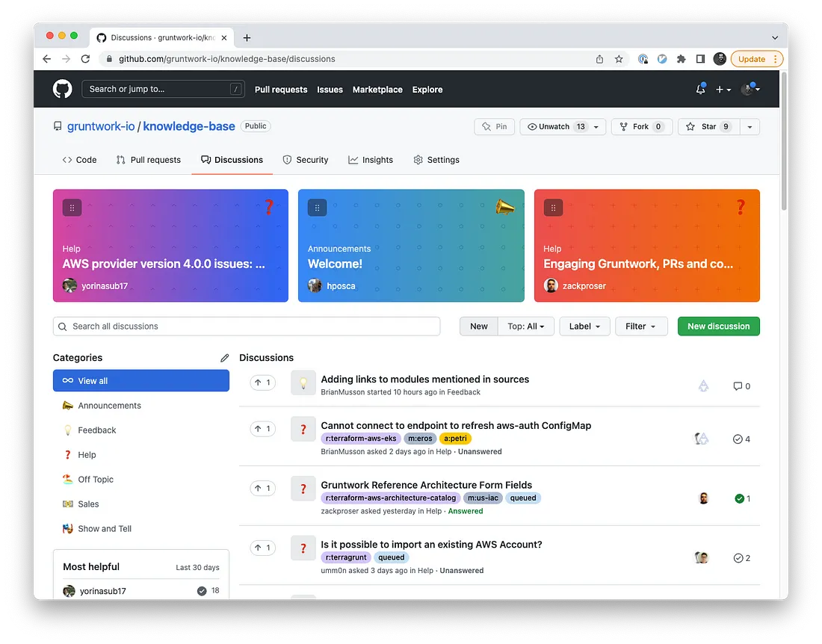
Task: Open Marketplace in the top navigation
Action: pos(377,90)
